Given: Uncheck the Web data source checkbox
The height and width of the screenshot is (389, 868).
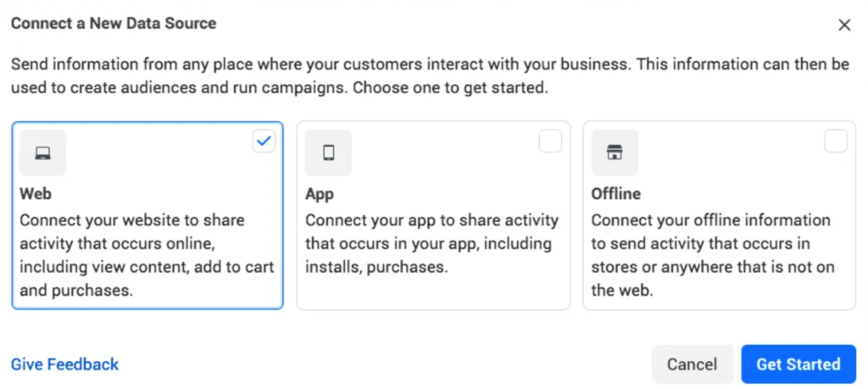Looking at the screenshot, I should [x=264, y=141].
